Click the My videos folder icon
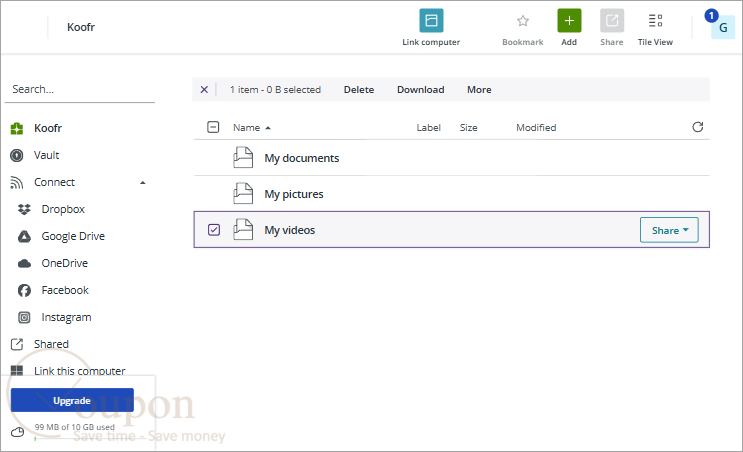Image resolution: width=743 pixels, height=452 pixels. point(243,229)
